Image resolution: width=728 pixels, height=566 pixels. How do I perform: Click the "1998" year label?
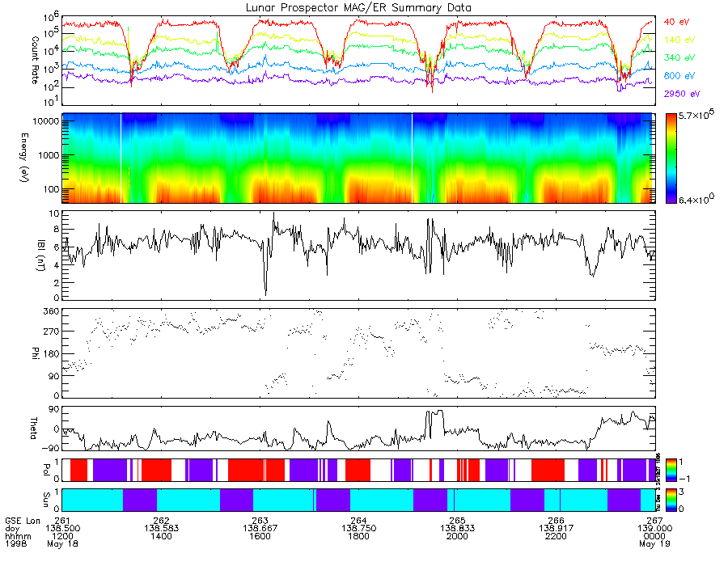(x=16, y=543)
